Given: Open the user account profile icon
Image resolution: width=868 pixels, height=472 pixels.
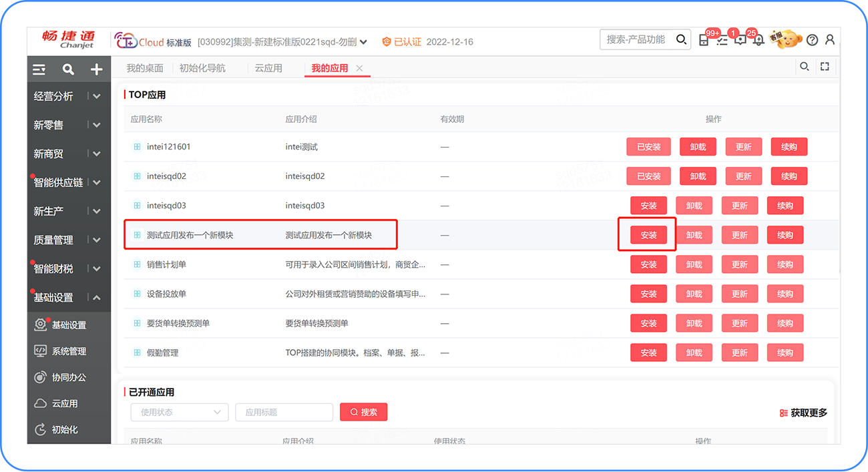Looking at the screenshot, I should pyautogui.click(x=830, y=40).
